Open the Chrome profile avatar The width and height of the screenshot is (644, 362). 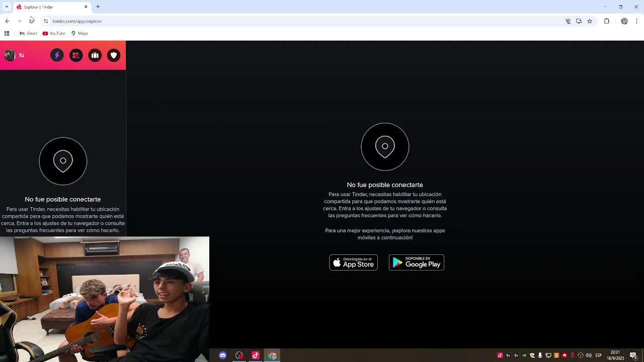[624, 21]
